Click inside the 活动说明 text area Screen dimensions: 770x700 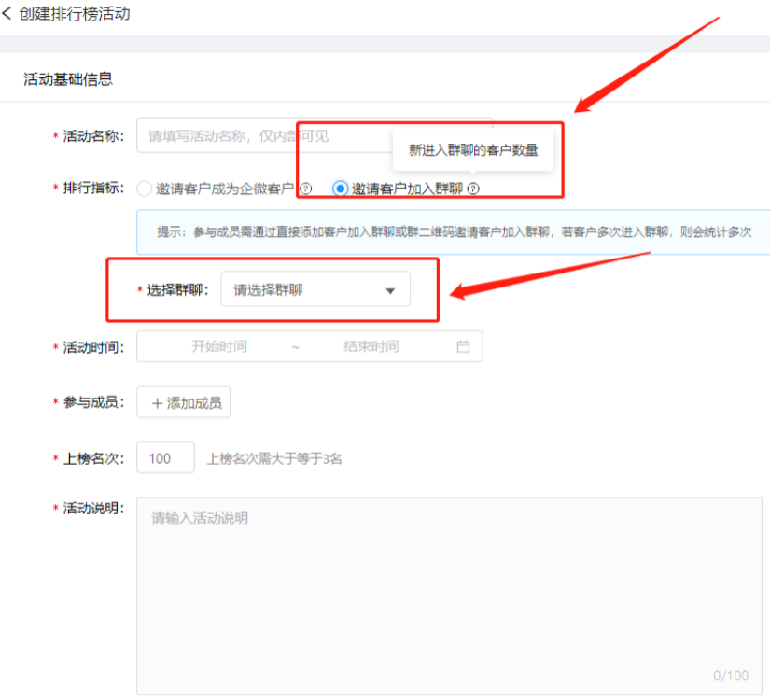click(x=449, y=595)
